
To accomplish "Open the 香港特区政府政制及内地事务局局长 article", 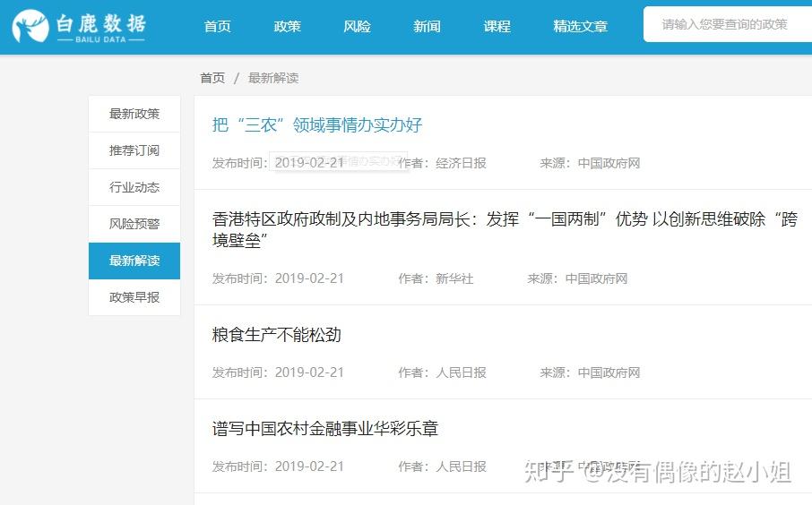I will pos(505,230).
